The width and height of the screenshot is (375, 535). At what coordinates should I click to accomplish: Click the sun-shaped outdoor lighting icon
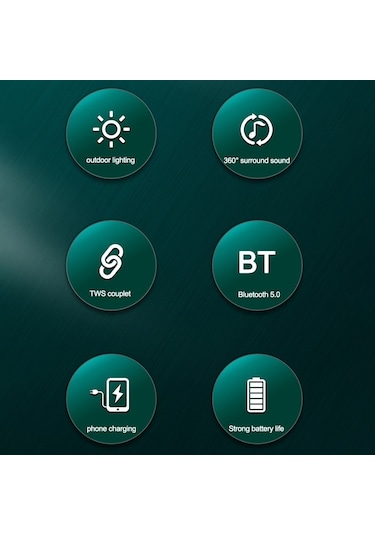111,129
